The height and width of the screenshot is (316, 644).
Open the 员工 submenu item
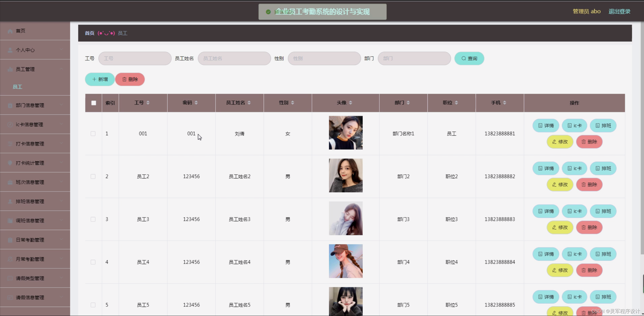tap(18, 87)
